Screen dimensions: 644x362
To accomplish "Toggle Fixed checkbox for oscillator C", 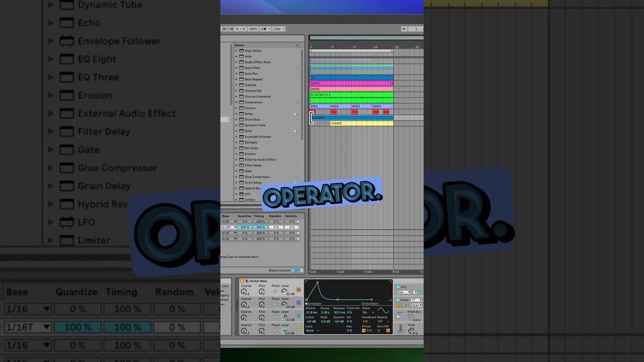I will (x=275, y=304).
